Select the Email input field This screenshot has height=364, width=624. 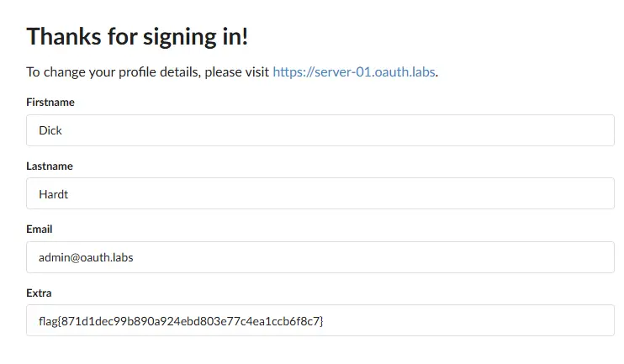pos(320,257)
